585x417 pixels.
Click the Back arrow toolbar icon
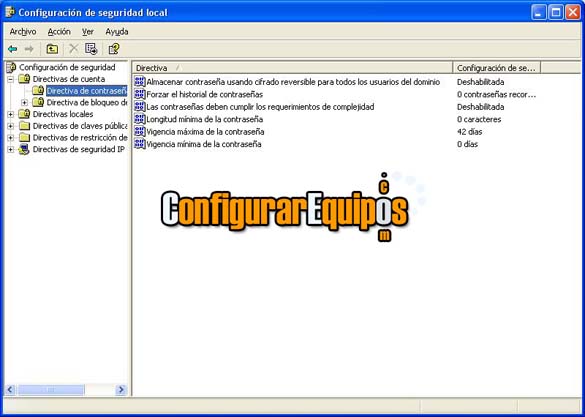click(x=13, y=49)
